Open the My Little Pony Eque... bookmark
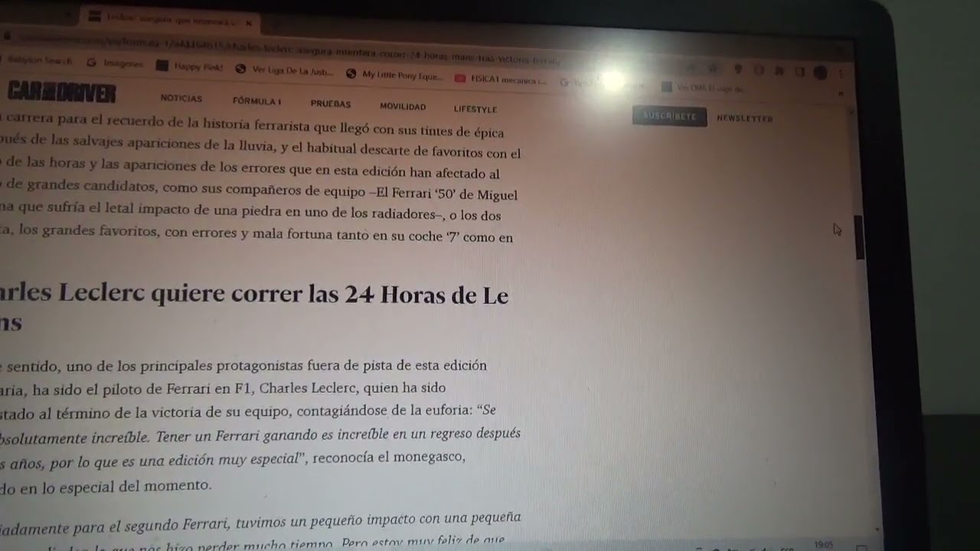This screenshot has height=551, width=980. coord(394,75)
